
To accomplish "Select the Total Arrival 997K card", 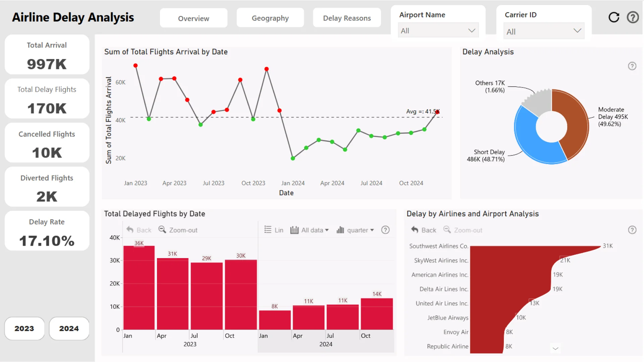I will [x=47, y=55].
